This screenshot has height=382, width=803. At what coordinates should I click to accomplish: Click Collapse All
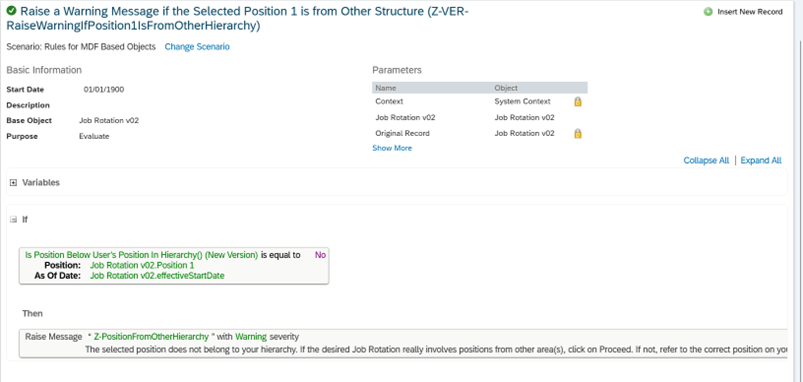coord(706,160)
